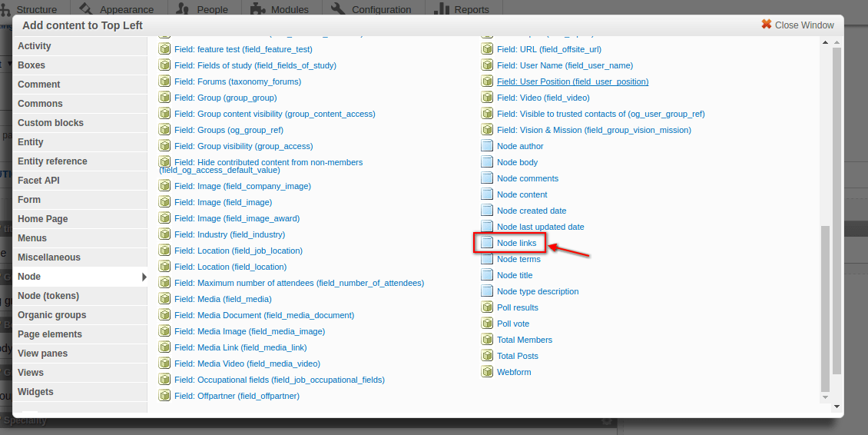Image resolution: width=868 pixels, height=435 pixels.
Task: Select the Custom blocks category
Action: [x=80, y=122]
